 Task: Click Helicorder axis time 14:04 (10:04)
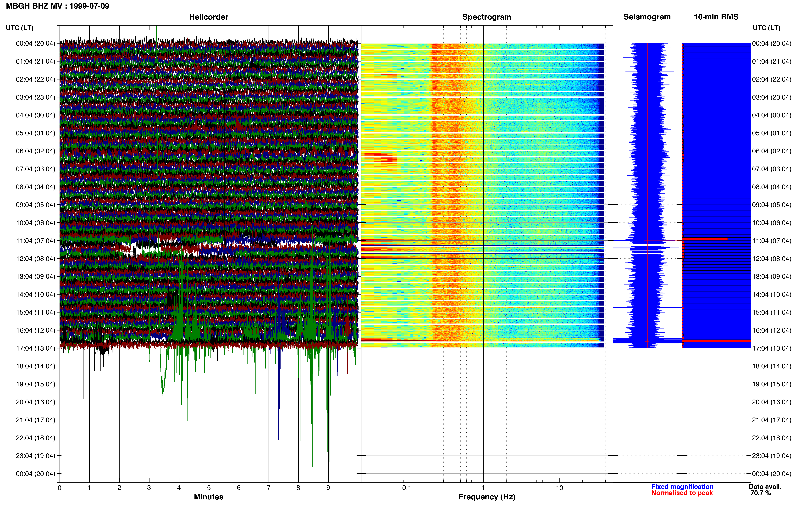pos(36,294)
